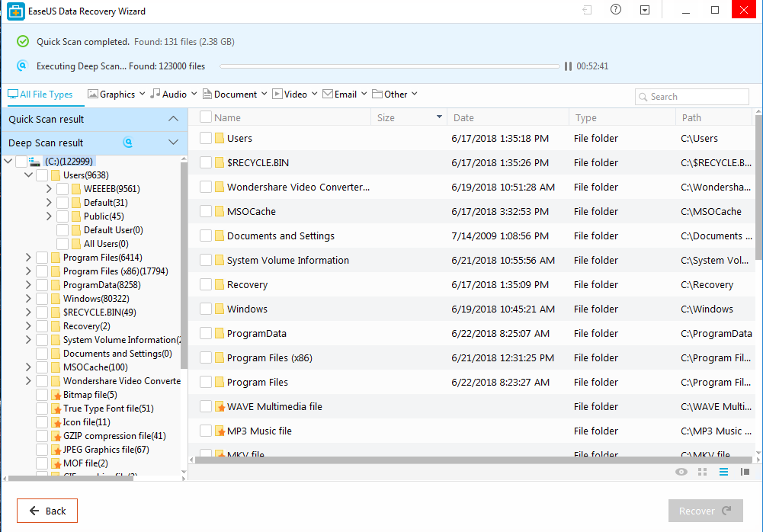763x532 pixels.
Task: Switch to detail pane view icon
Action: tap(745, 472)
